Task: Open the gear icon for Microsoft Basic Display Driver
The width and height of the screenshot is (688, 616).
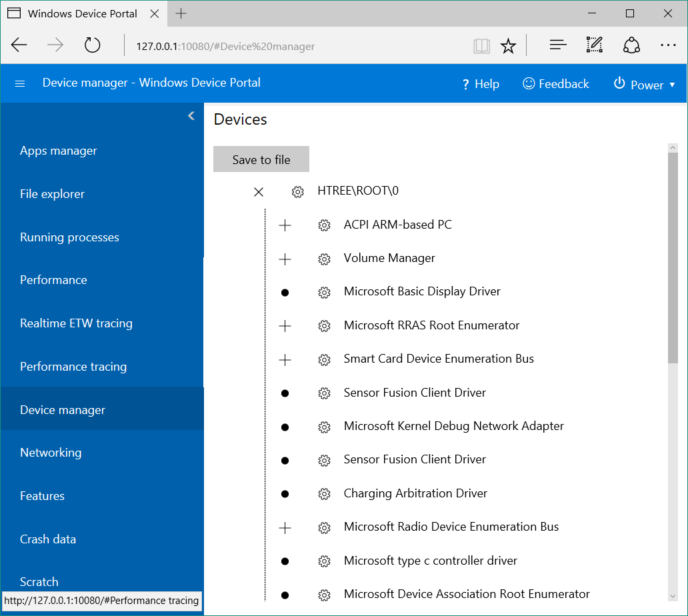Action: (324, 292)
